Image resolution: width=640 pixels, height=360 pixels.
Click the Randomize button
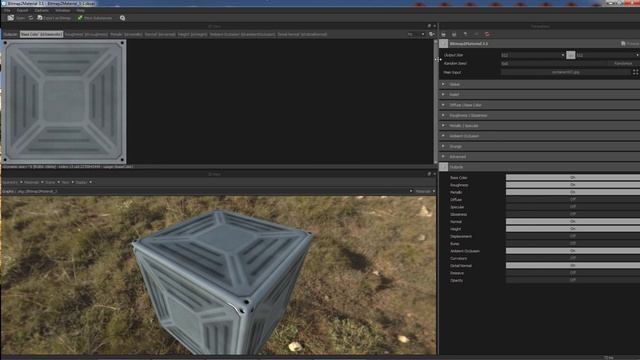coord(623,64)
